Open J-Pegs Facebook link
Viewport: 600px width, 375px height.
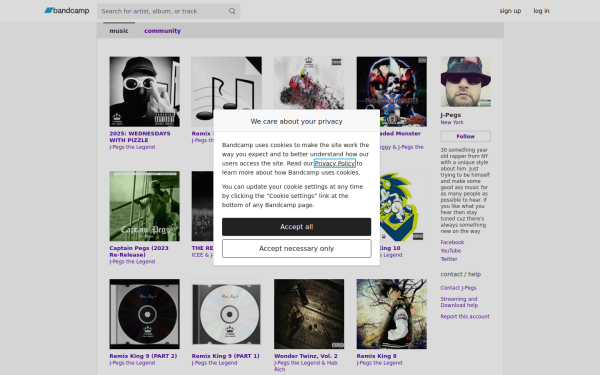pos(452,242)
